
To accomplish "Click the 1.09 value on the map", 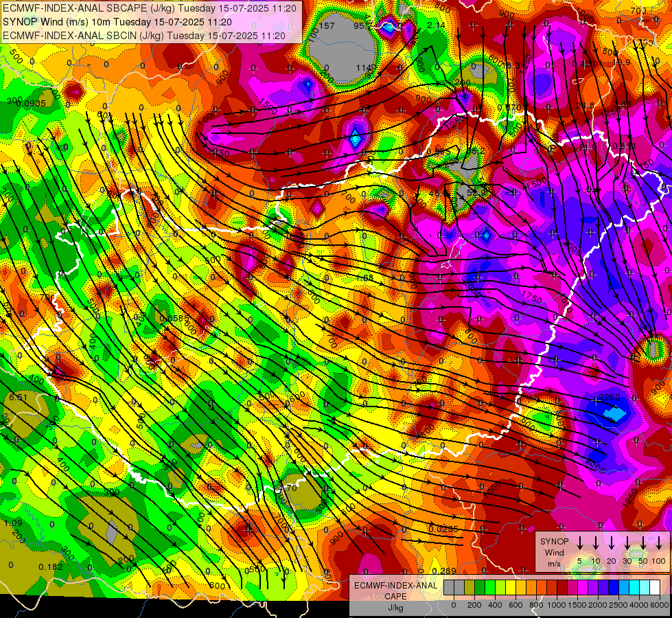I will pyautogui.click(x=13, y=523).
